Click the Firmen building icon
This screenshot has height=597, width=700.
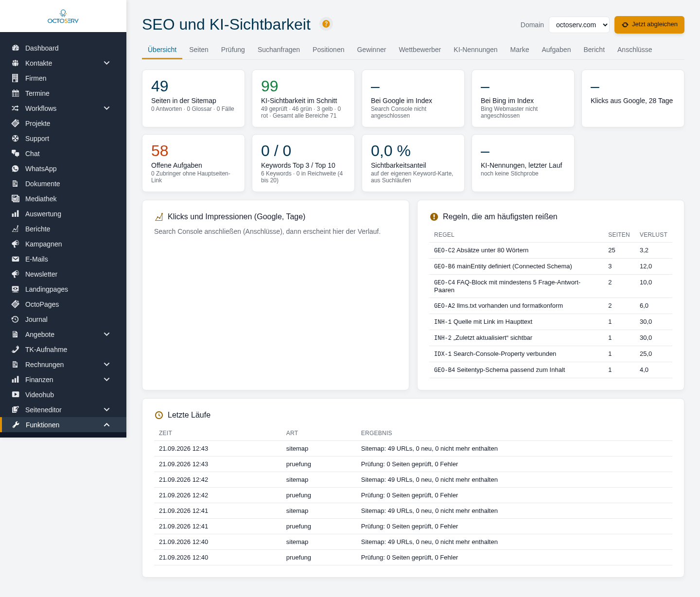pos(16,78)
